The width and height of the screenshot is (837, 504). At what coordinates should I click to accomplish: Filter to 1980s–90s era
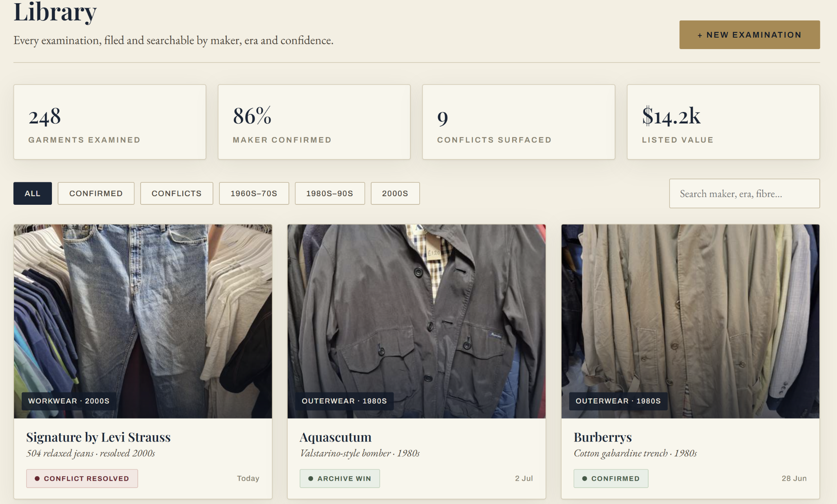(330, 193)
